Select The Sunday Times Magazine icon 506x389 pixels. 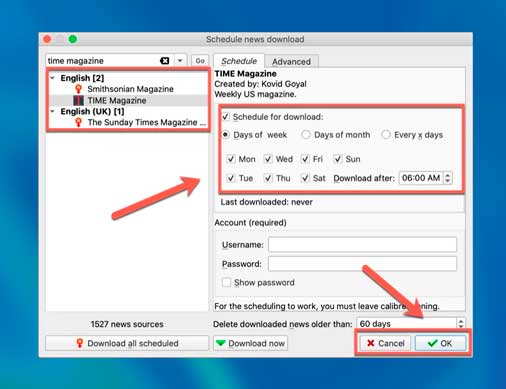point(78,122)
